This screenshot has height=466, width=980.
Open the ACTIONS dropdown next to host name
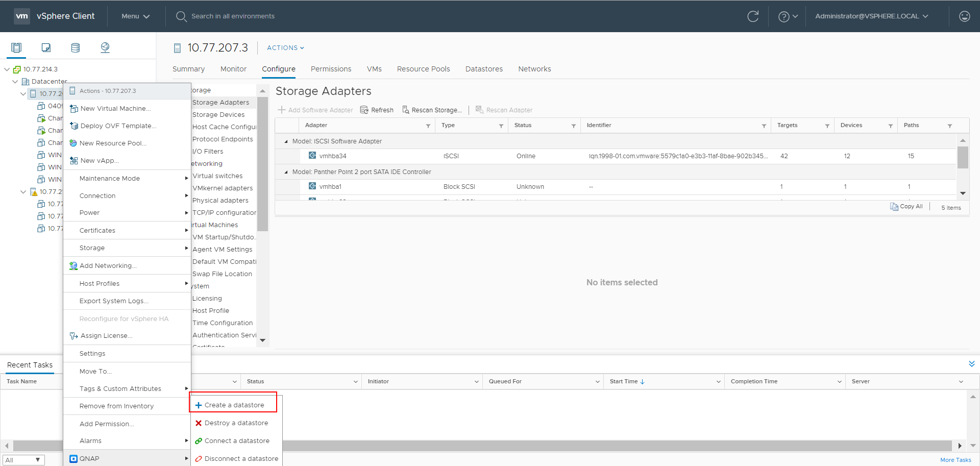[285, 48]
